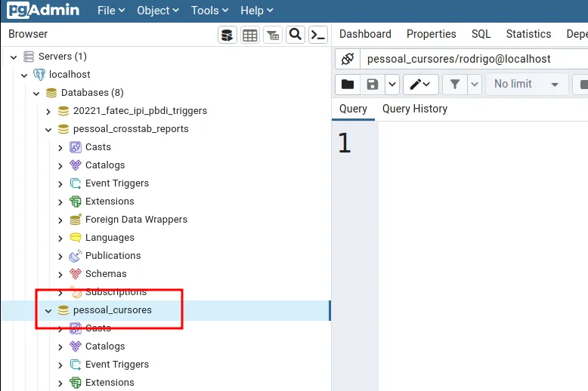588x391 pixels.
Task: Switch to the Properties tab
Action: [432, 34]
